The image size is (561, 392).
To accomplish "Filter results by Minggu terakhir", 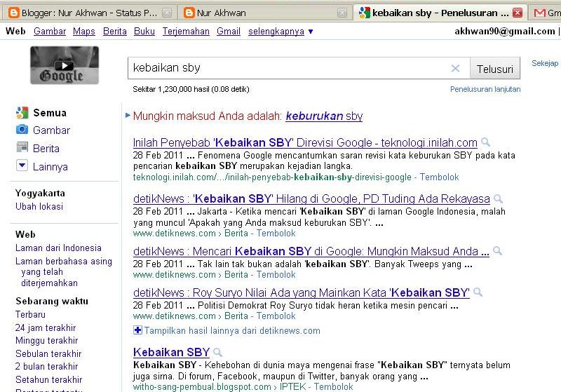I will [47, 341].
